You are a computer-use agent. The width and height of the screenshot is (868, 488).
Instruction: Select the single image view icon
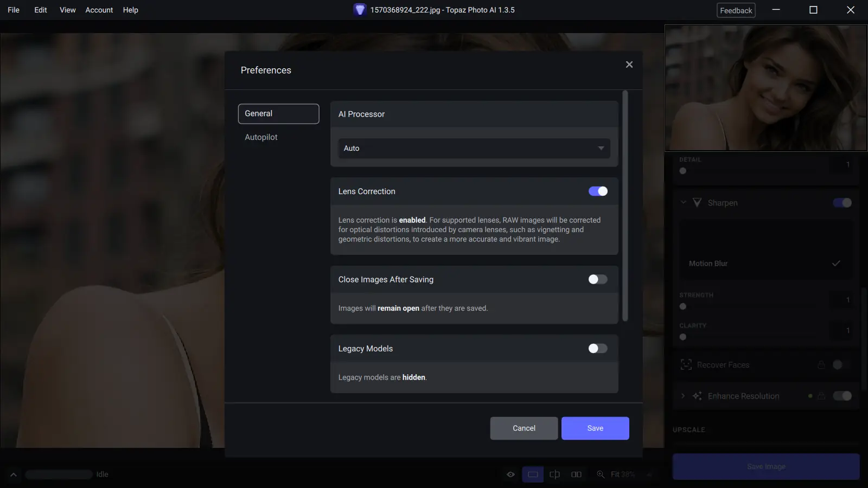coord(533,474)
